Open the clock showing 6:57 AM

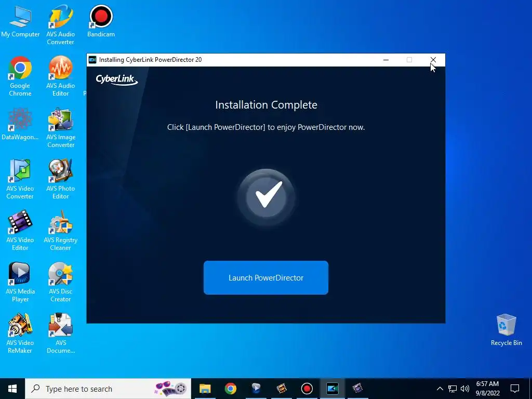click(487, 389)
